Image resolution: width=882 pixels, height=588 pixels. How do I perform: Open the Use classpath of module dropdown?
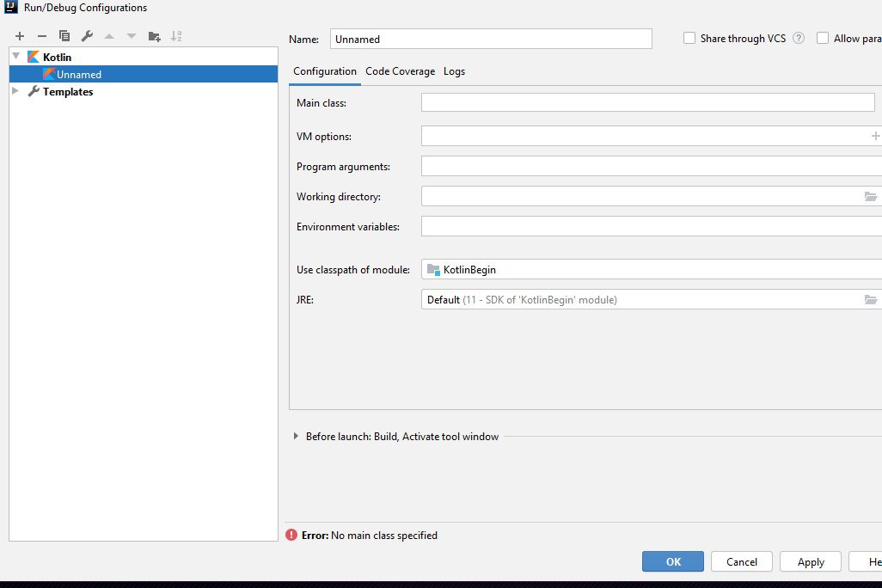(652, 270)
